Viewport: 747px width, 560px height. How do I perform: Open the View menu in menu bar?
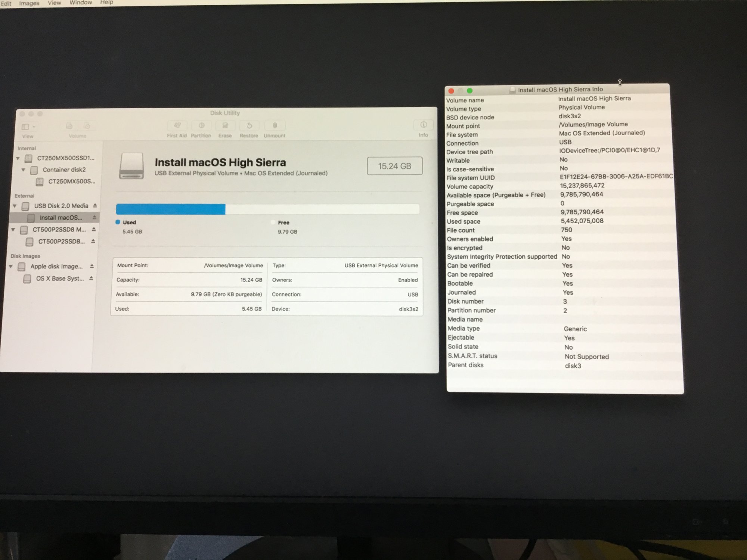coord(55,3)
